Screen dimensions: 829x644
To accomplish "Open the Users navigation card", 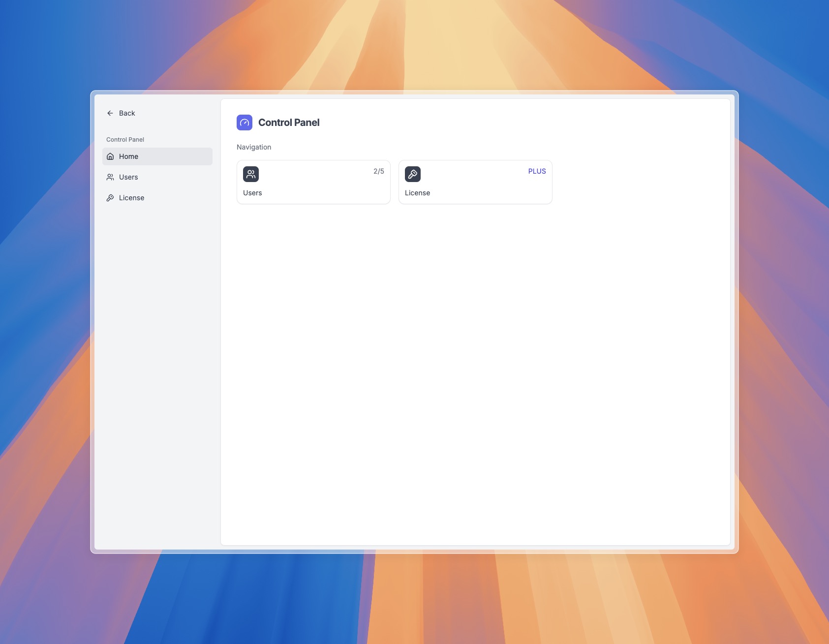I will tap(313, 182).
